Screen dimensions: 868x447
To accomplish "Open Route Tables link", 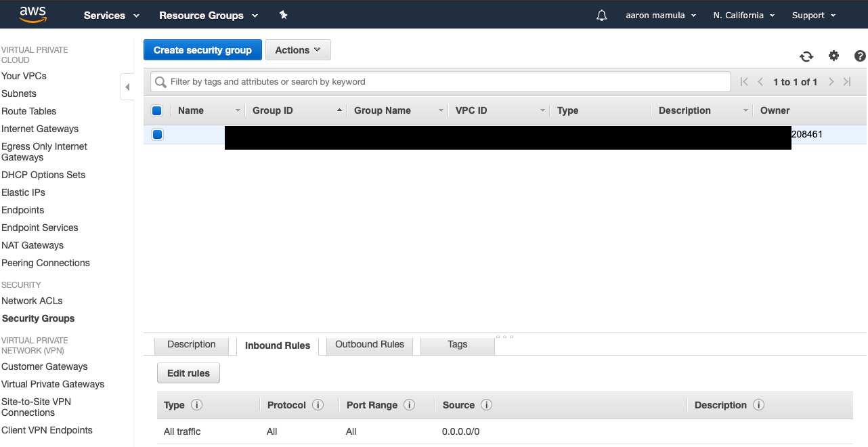I will pyautogui.click(x=29, y=111).
